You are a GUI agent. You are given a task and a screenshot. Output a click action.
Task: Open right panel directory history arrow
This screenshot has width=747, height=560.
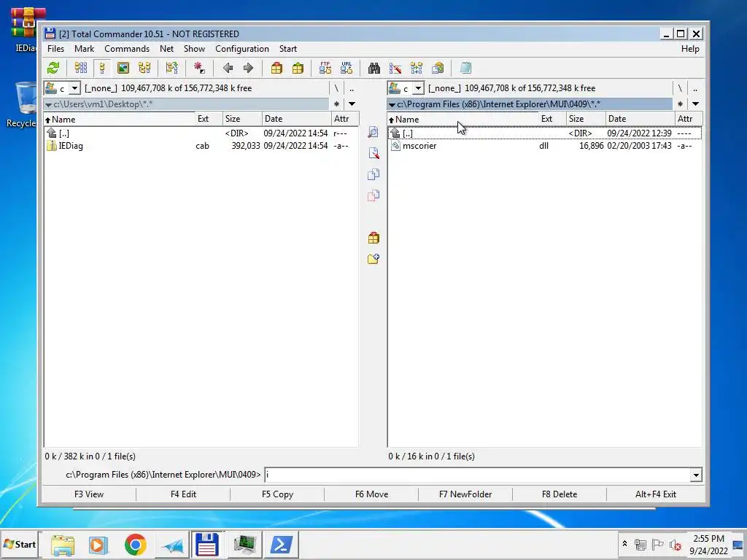695,104
